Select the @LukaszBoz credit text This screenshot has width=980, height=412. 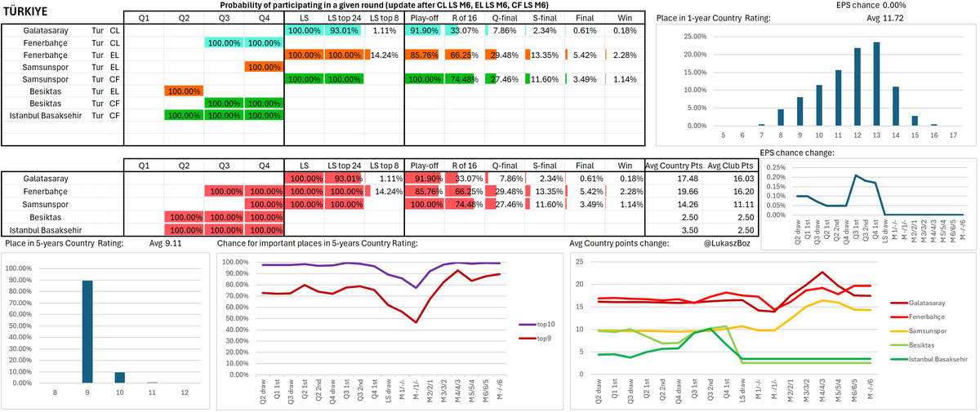729,243
